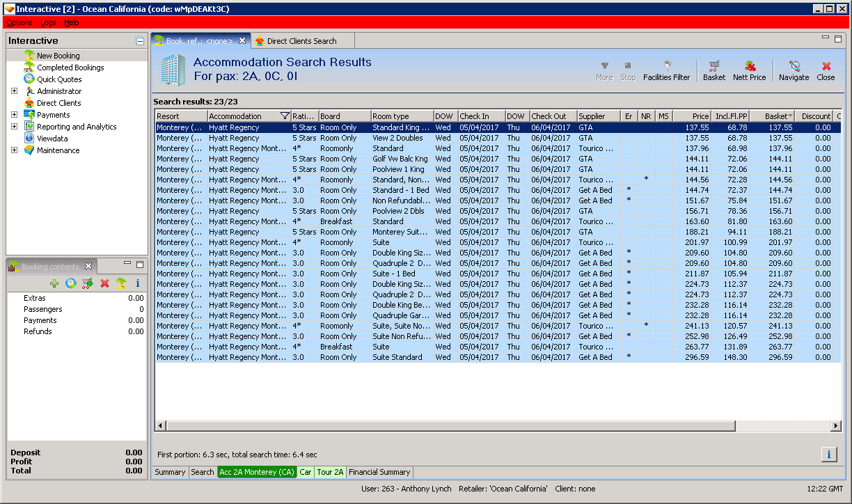Click the green plus add icon in Booking contents
This screenshot has height=504, width=852.
pyautogui.click(x=54, y=283)
